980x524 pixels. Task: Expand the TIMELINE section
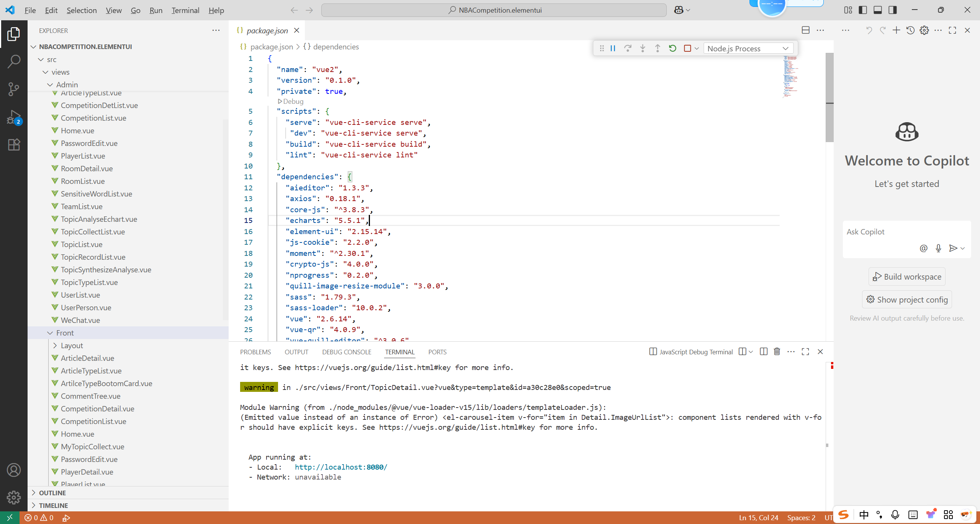point(53,506)
